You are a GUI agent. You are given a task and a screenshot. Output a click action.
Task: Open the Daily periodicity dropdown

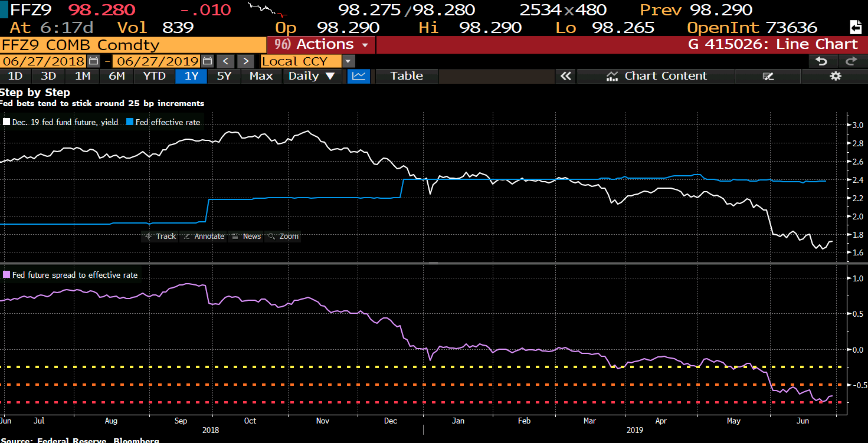point(312,76)
